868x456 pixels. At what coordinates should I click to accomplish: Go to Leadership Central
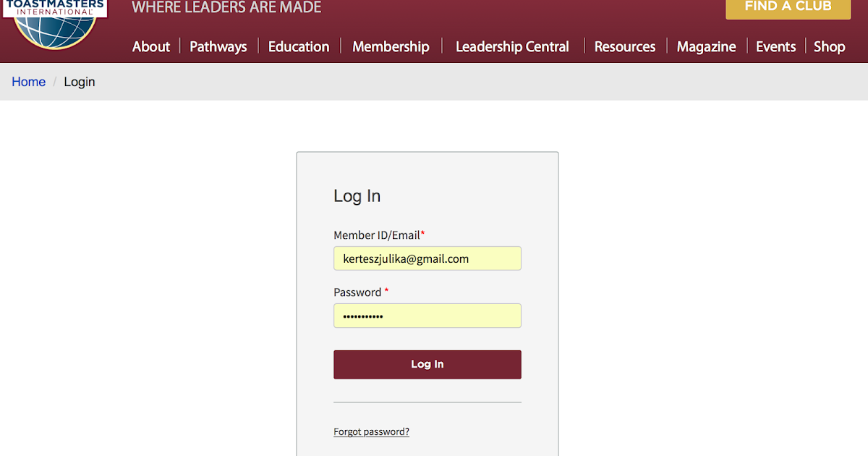[x=512, y=46]
